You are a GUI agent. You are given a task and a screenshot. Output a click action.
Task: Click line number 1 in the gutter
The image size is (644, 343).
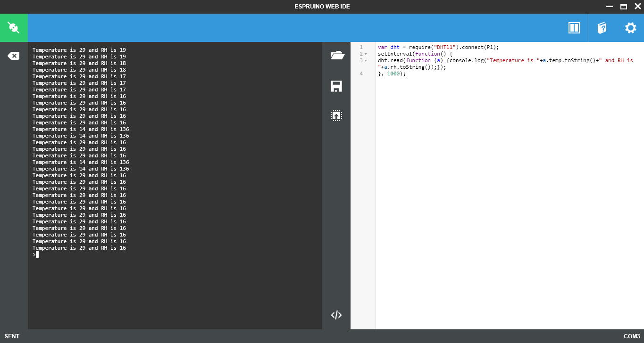pos(361,47)
